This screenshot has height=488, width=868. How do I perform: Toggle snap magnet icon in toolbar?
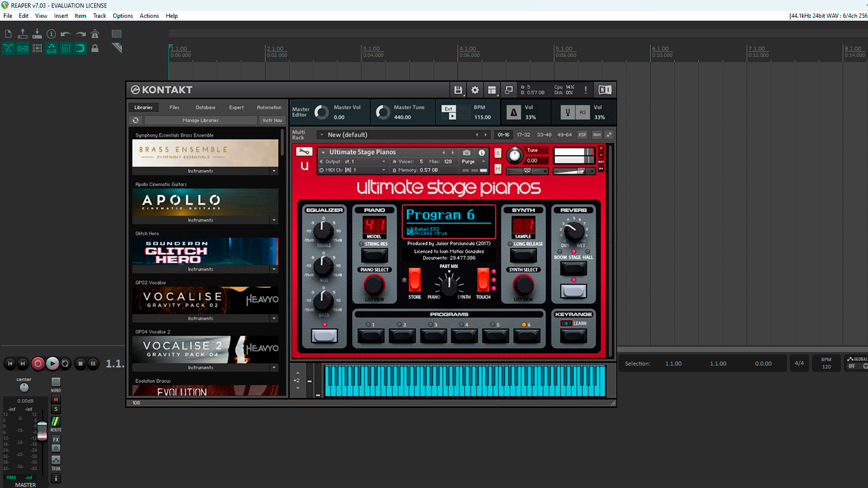coord(81,48)
